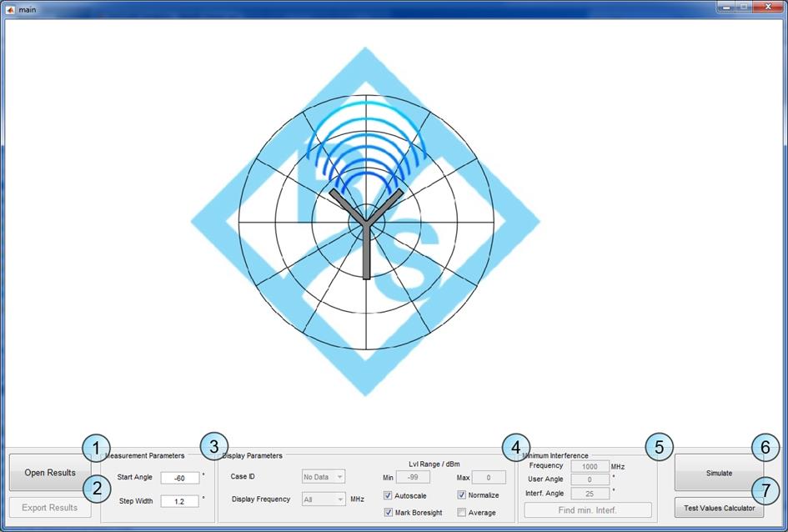The width and height of the screenshot is (788, 532).
Task: Run the Simulate button
Action: [718, 473]
